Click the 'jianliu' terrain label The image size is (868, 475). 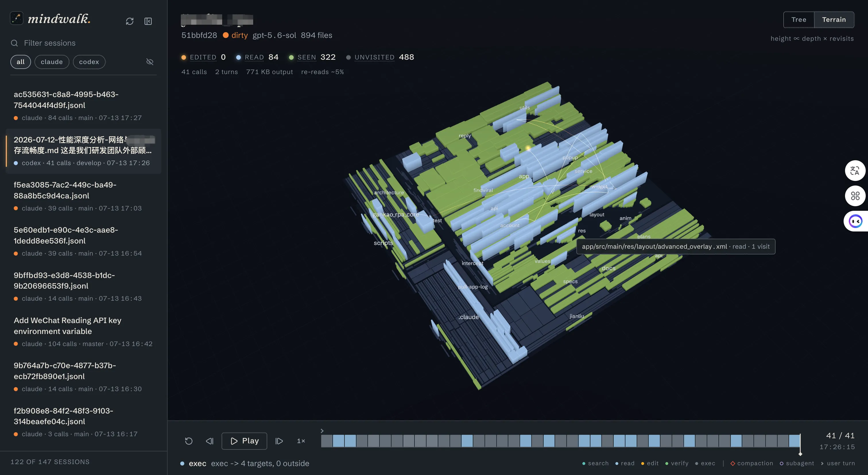tap(577, 316)
